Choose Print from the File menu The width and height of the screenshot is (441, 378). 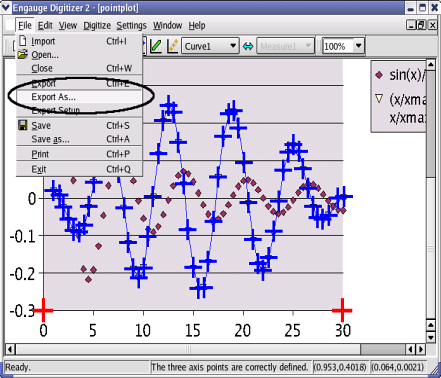coord(79,154)
